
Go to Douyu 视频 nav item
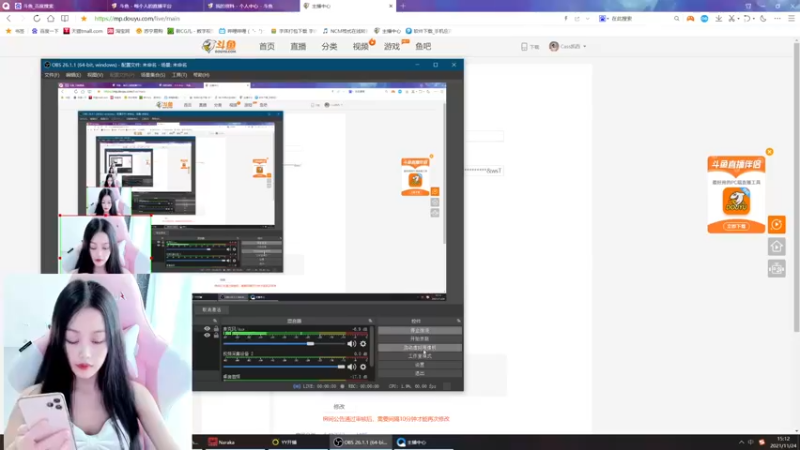point(361,46)
